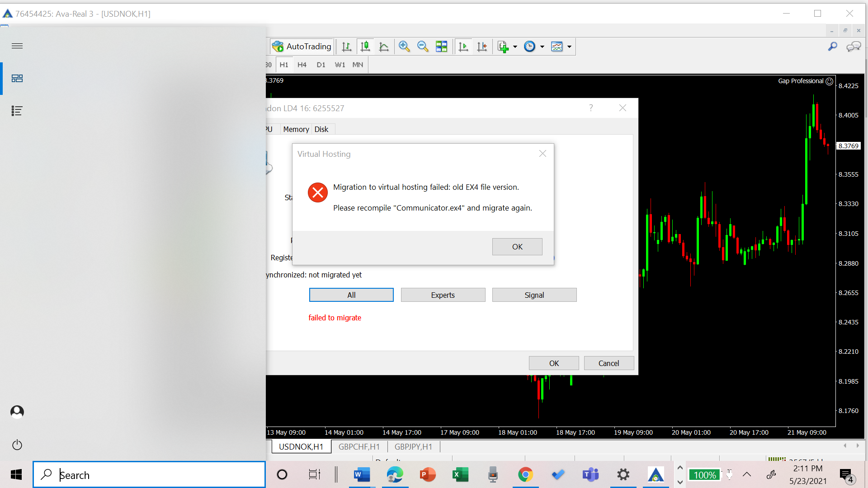Image resolution: width=868 pixels, height=488 pixels.
Task: Switch to line chart mode
Action: (384, 47)
